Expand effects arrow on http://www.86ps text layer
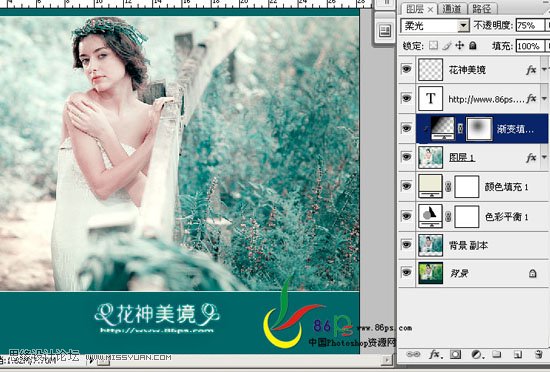 coord(544,98)
